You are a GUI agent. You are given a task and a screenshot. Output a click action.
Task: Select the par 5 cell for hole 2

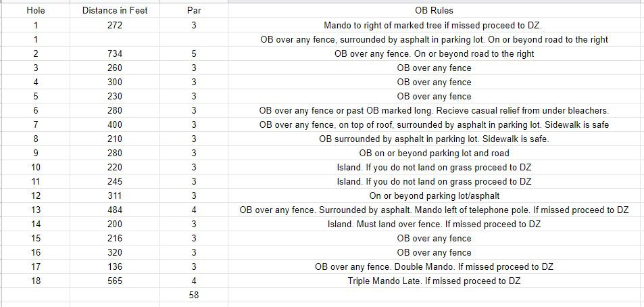[194, 54]
